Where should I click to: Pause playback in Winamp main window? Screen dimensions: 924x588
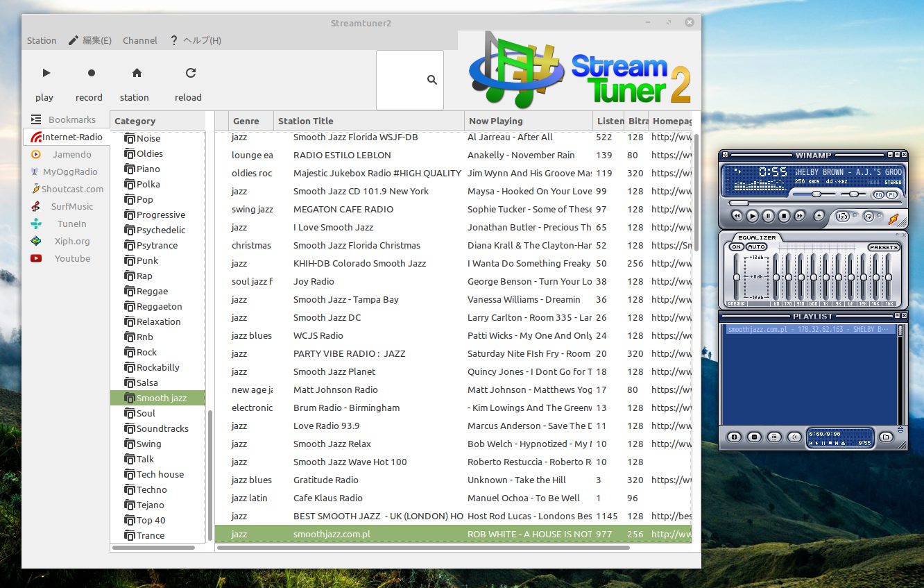pyautogui.click(x=769, y=216)
